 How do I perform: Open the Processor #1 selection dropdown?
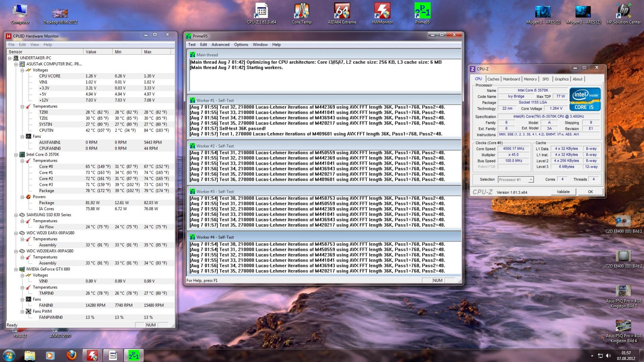[531, 180]
